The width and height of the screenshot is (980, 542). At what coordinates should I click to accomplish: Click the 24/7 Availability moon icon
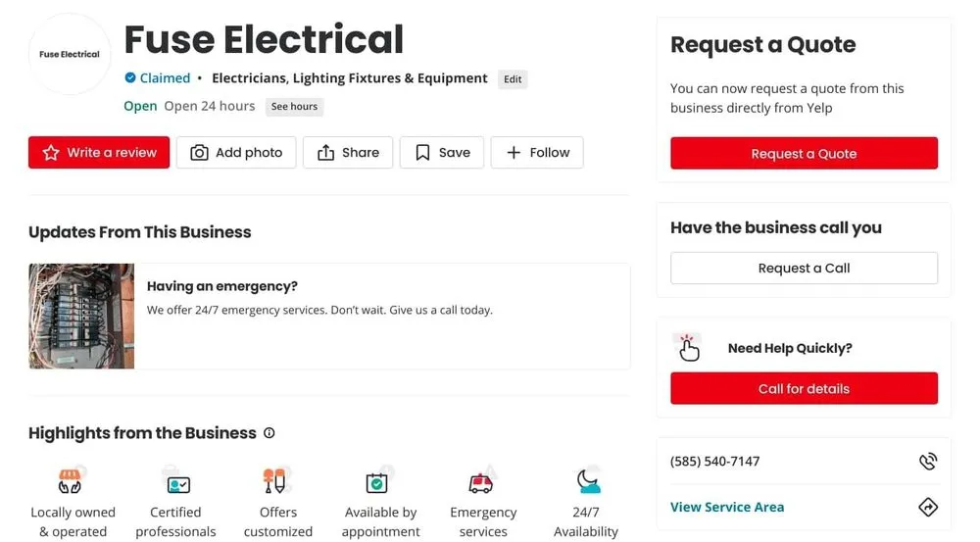(588, 480)
